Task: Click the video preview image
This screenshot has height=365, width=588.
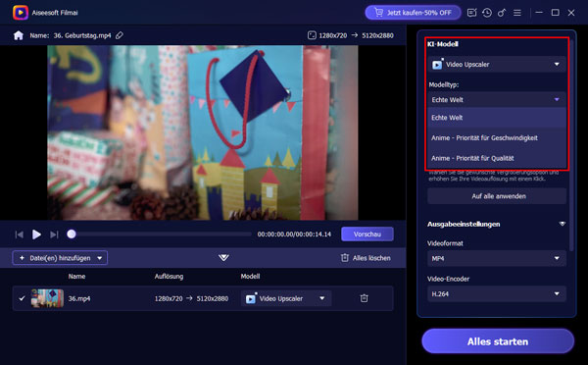Action: tap(203, 132)
